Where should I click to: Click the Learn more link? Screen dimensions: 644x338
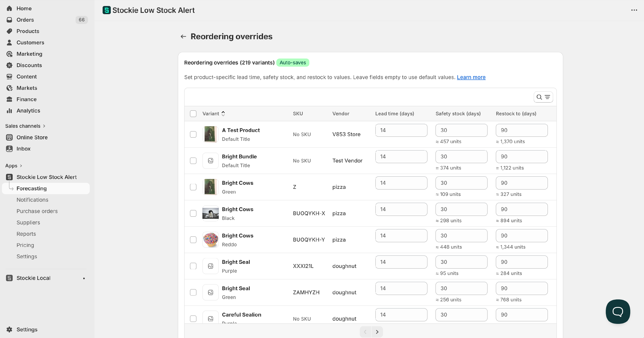coord(471,77)
